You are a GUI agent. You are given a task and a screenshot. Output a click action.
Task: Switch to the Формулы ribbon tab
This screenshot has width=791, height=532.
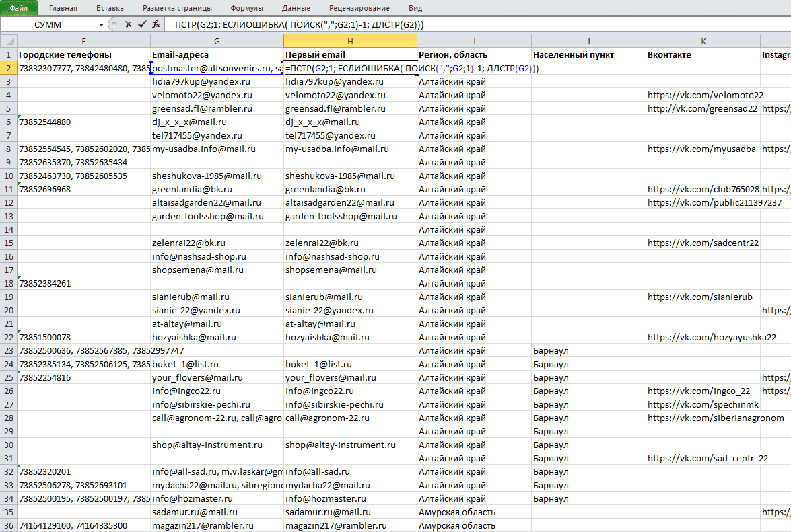[x=246, y=8]
